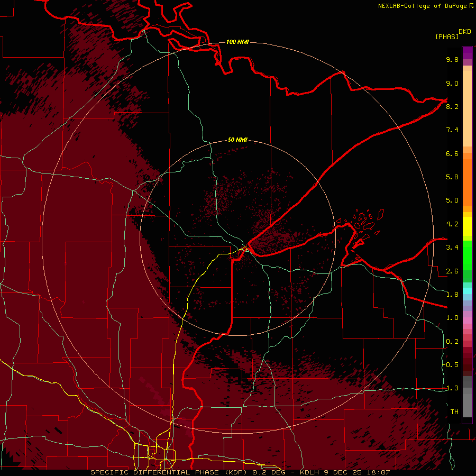476x476 pixels.
Task: Click the 8.2 legend value
Action: click(452, 106)
